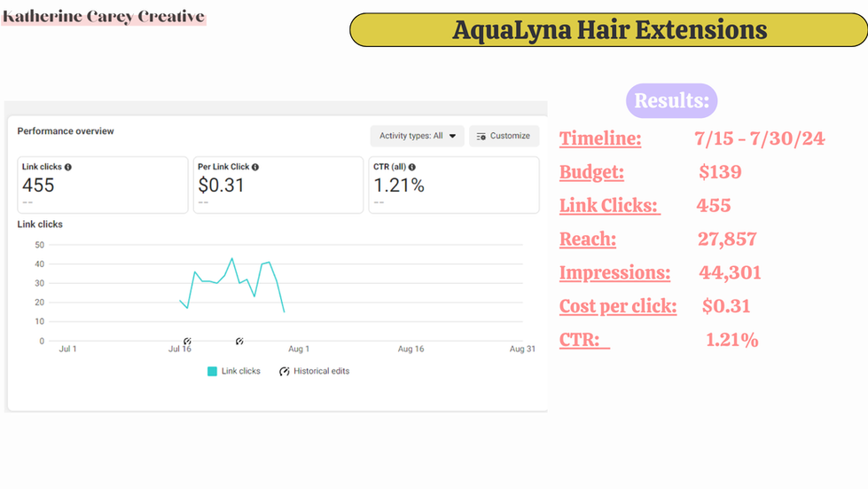Select the Per Link Click $0.31 card
Viewport: 868px width, 489px height.
click(x=278, y=185)
